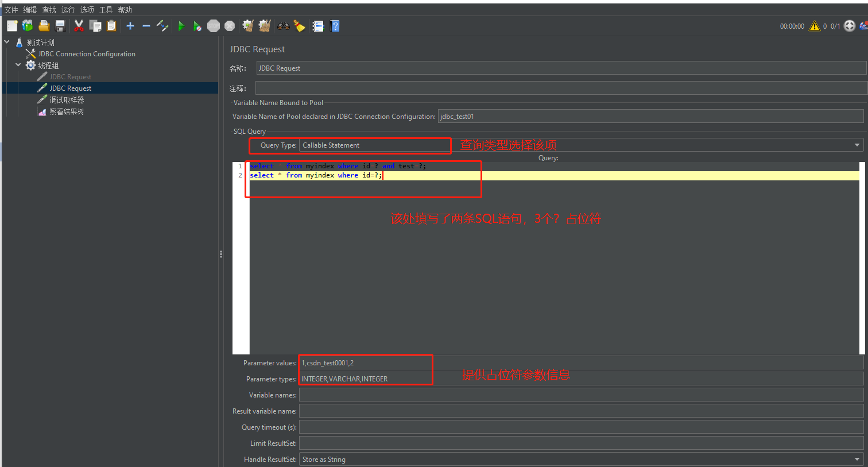868x467 pixels.
Task: Open the 运行 menu
Action: pyautogui.click(x=68, y=9)
